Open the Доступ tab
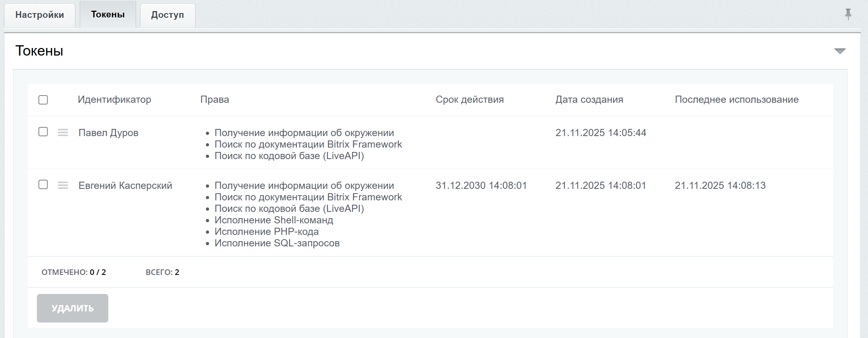This screenshot has width=868, height=338. 167,15
